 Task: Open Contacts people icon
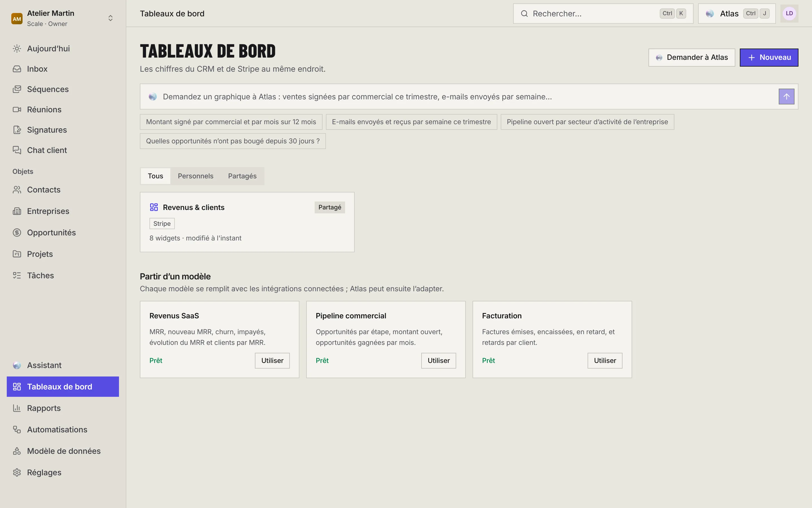tap(17, 190)
